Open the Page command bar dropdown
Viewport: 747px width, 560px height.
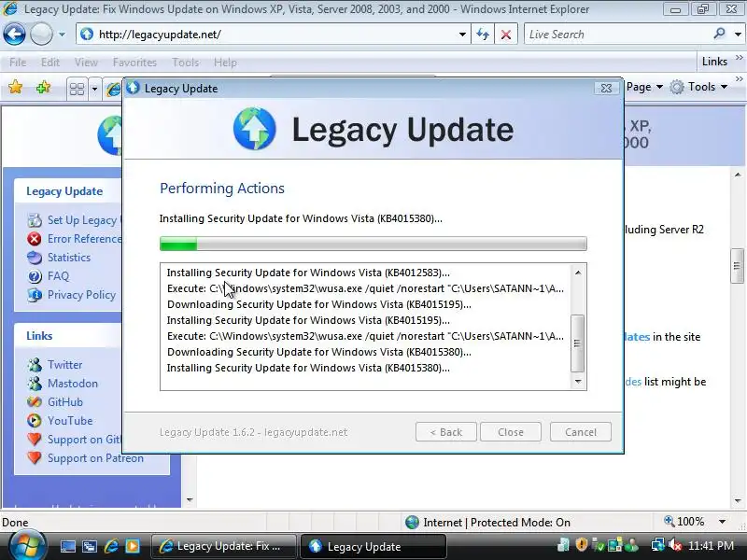[x=644, y=87]
